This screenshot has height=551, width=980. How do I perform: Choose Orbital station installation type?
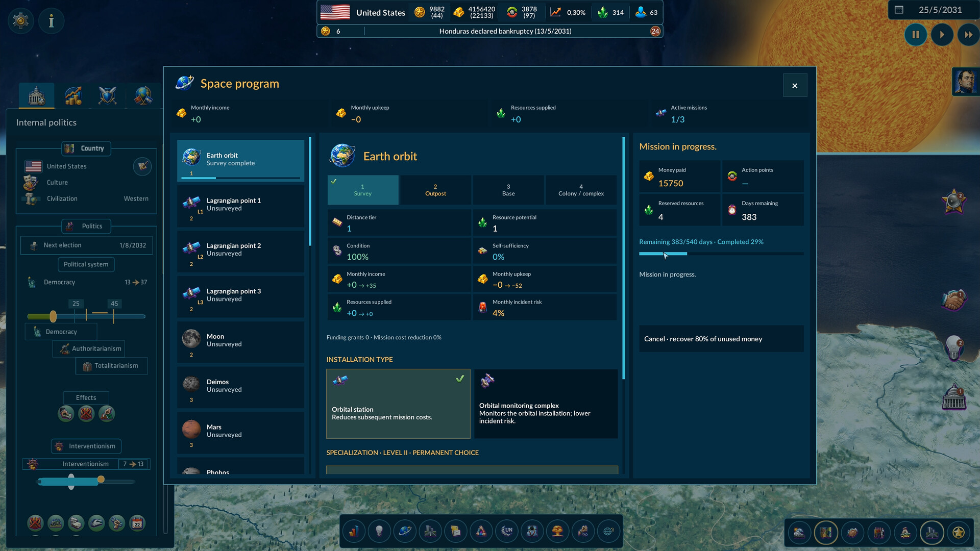point(398,404)
